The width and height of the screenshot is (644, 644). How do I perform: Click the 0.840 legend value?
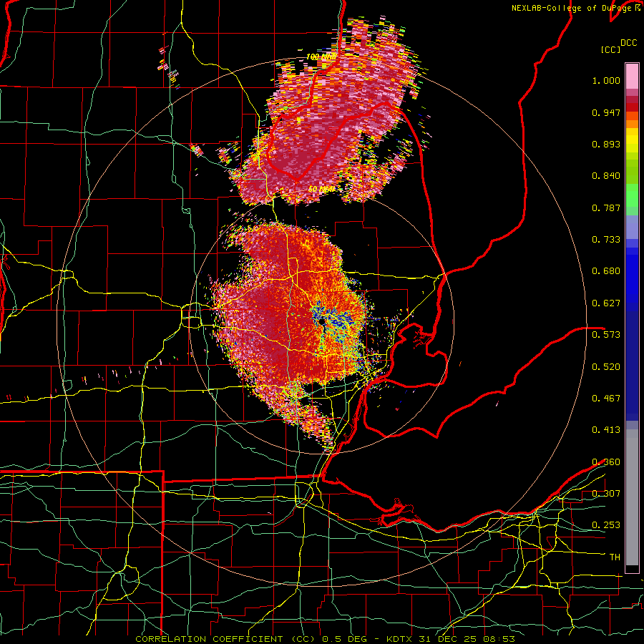(606, 176)
